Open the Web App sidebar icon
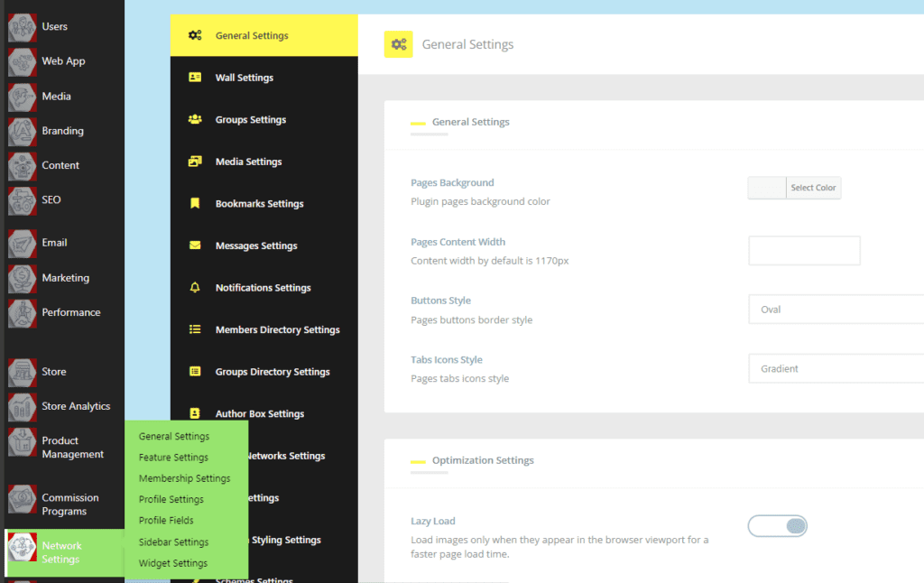Image resolution: width=924 pixels, height=583 pixels. pyautogui.click(x=22, y=62)
